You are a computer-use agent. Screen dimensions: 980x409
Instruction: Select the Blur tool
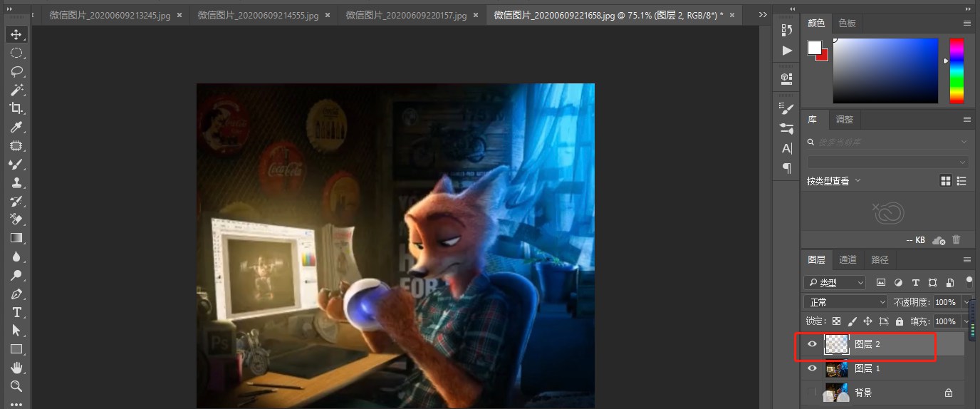[x=16, y=257]
